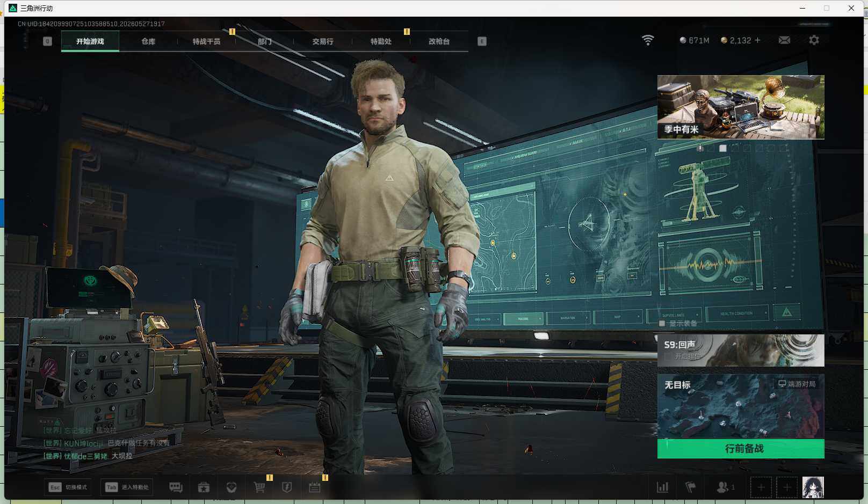The height and width of the screenshot is (504, 868).
Task: Click the E key next-tab icon
Action: click(482, 41)
